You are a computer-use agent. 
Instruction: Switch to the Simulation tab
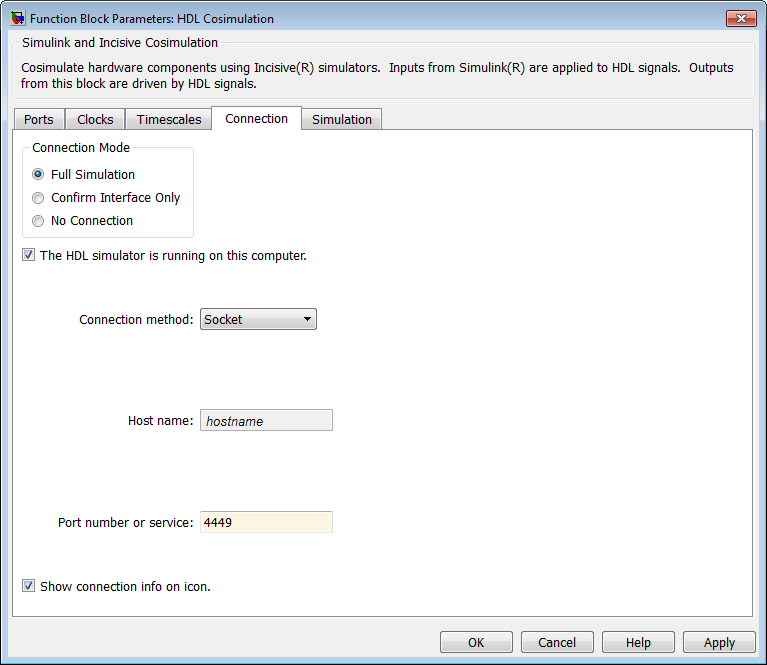pyautogui.click(x=341, y=119)
